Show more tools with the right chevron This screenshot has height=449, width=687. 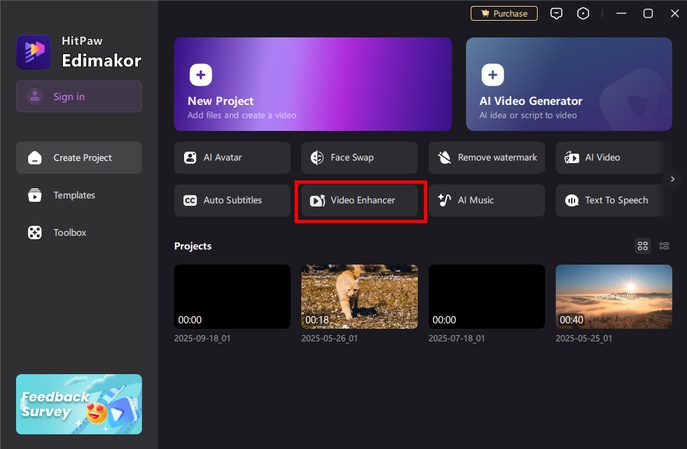673,179
